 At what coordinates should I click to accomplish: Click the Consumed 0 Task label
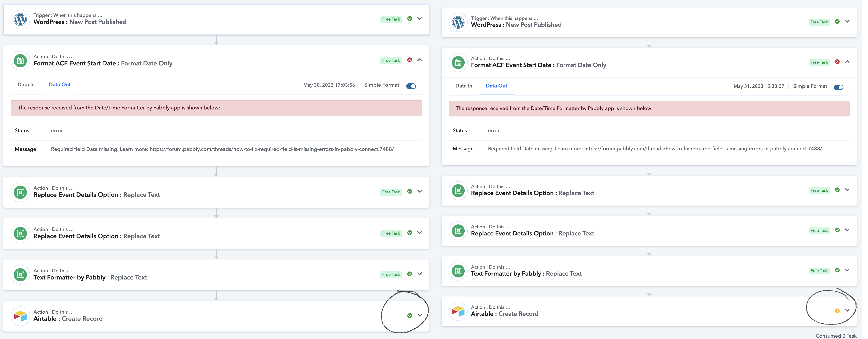click(x=836, y=336)
